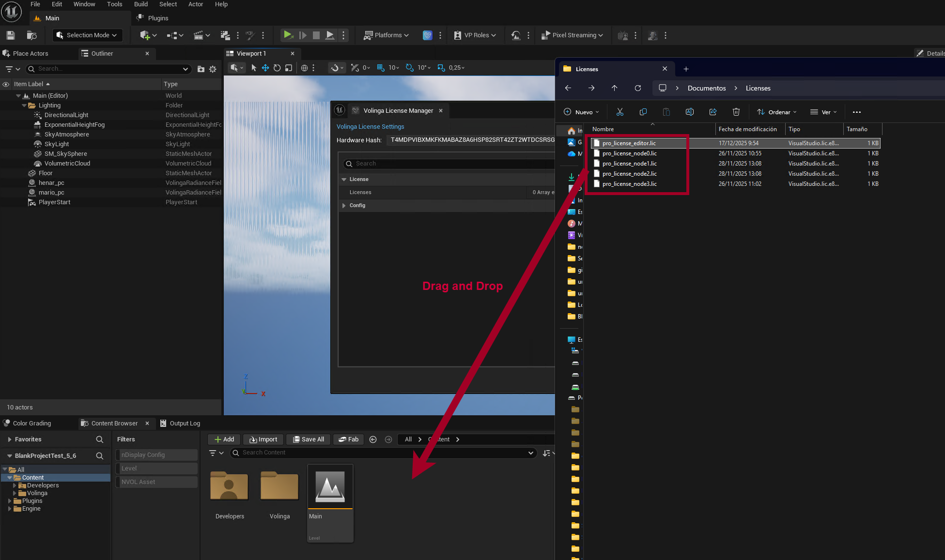Viewport: 945px width, 560px height.
Task: Click the green Play button in toolbar
Action: (288, 35)
